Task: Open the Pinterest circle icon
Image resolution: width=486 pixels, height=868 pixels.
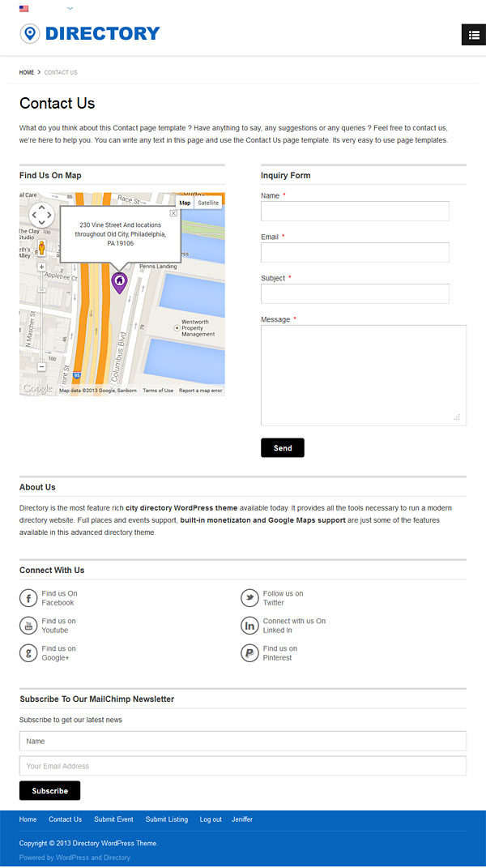Action: click(x=249, y=653)
